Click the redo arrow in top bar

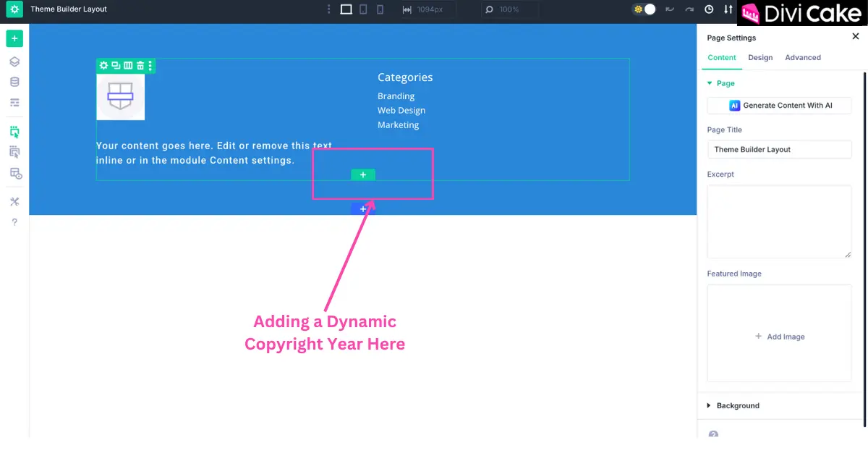689,9
